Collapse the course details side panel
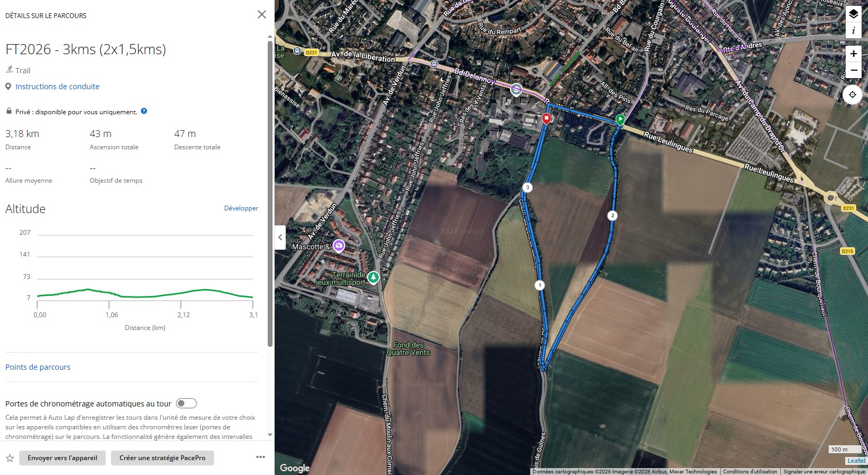Viewport: 868px width, 475px height. tap(280, 237)
